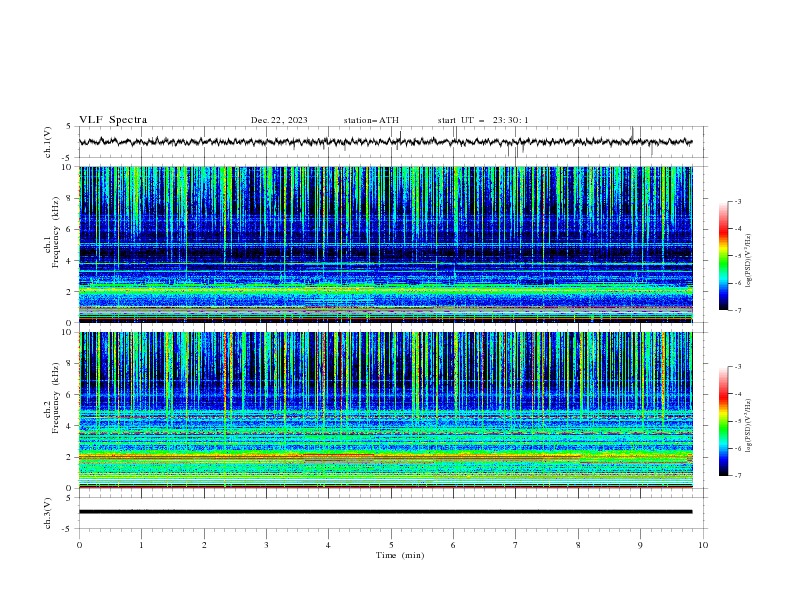Click the "5" tick on ch.3(V) axis
Screen dimensions: 792x612
[70, 498]
